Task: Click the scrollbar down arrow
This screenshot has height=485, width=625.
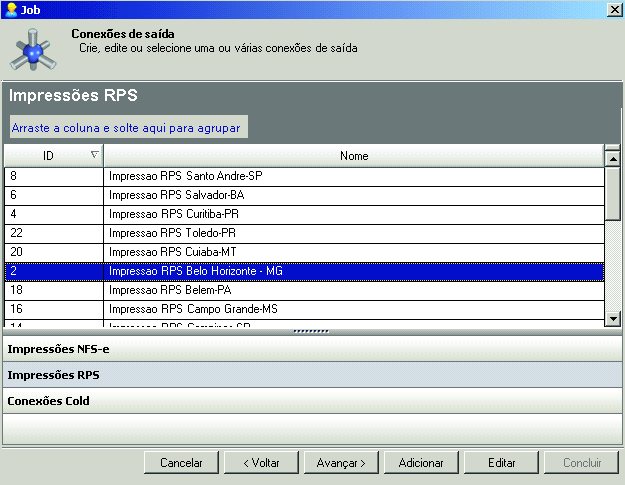Action: coord(613,318)
